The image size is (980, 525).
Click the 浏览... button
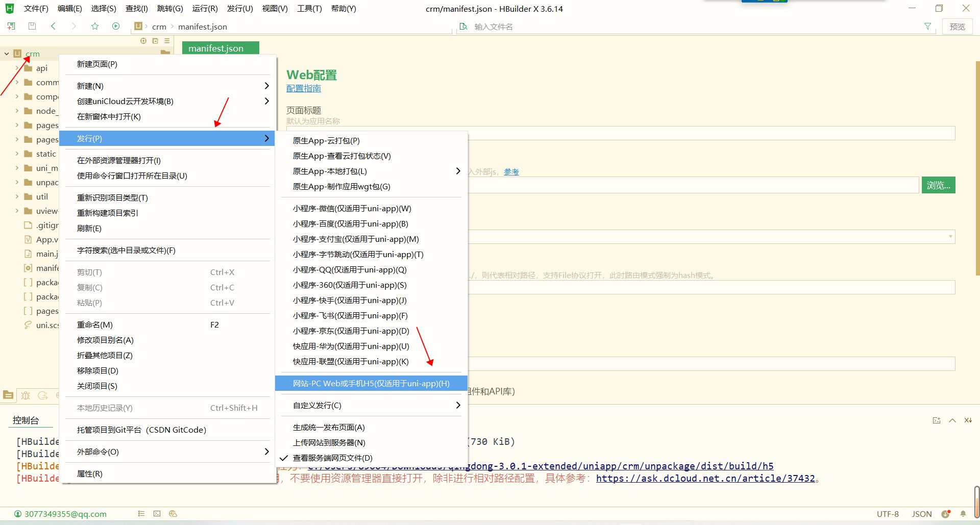(938, 185)
